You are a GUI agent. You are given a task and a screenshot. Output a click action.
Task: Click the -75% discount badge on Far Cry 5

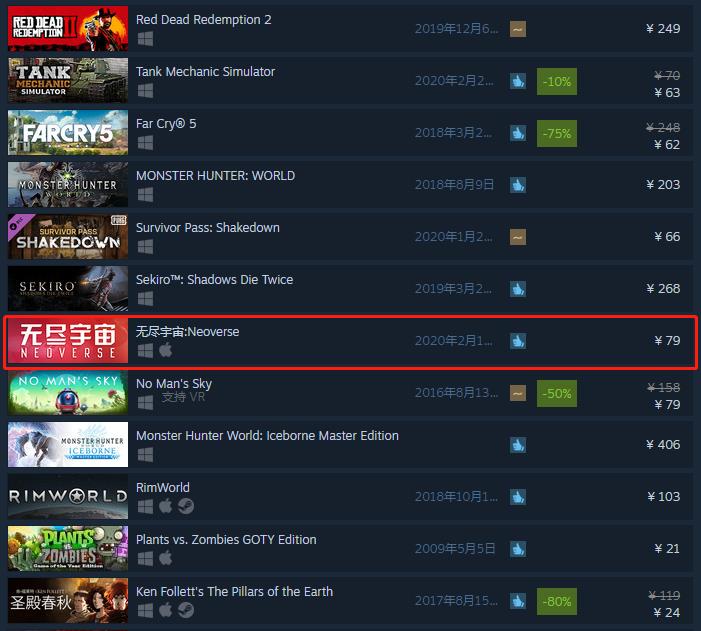(557, 133)
